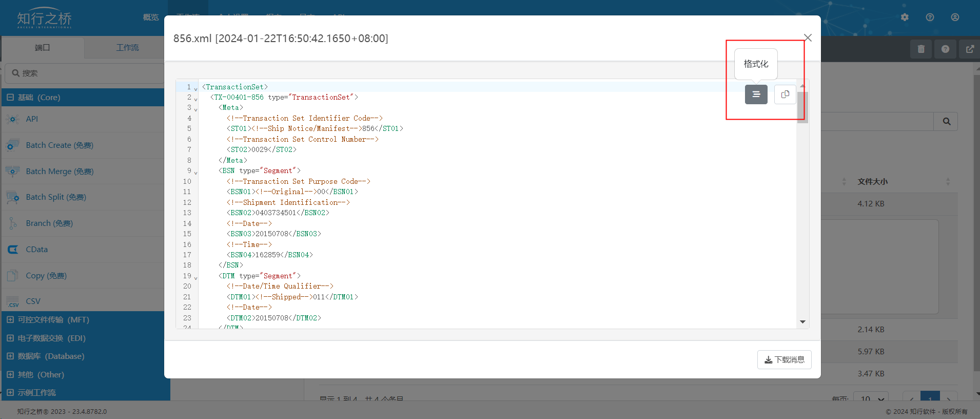
Task: Fold the TransactionSet node at line 1
Action: click(195, 88)
